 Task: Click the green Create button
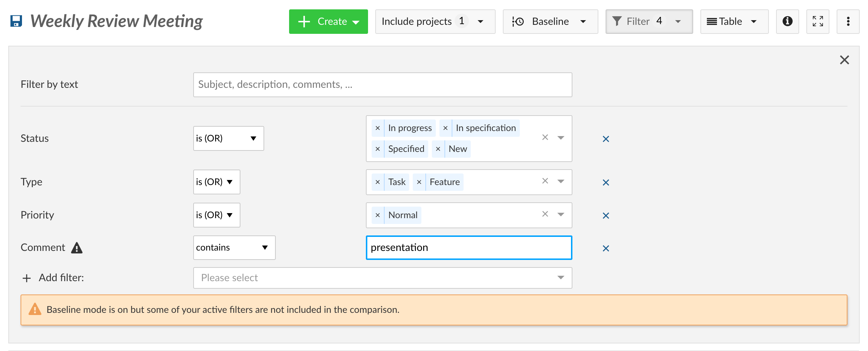pos(328,22)
